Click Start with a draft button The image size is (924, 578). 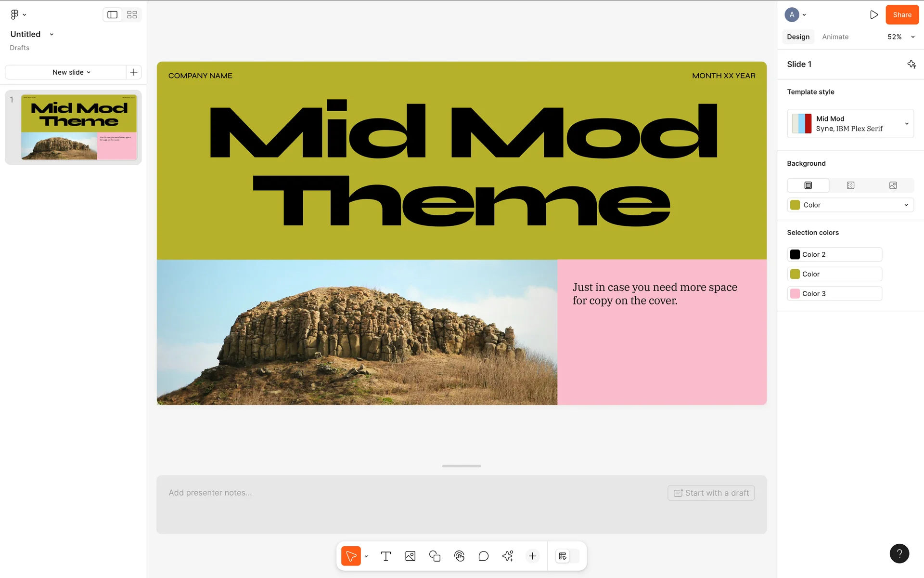(x=711, y=493)
